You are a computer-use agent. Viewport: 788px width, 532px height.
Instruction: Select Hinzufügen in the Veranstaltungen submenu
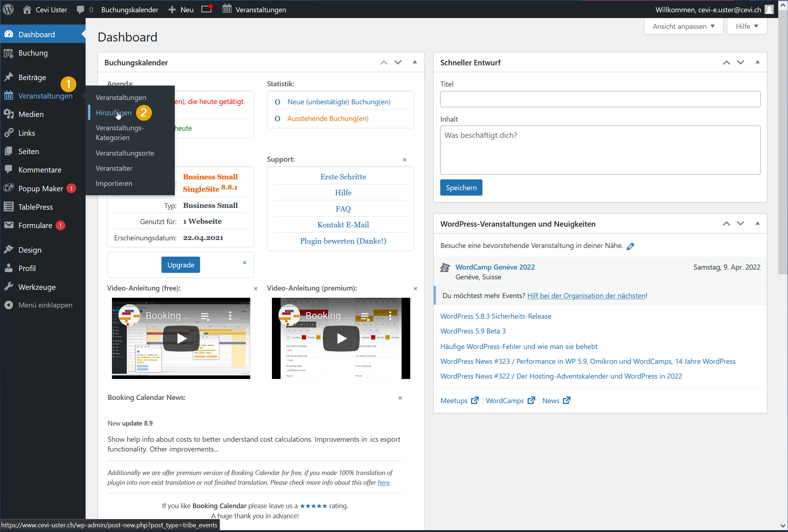pos(113,113)
